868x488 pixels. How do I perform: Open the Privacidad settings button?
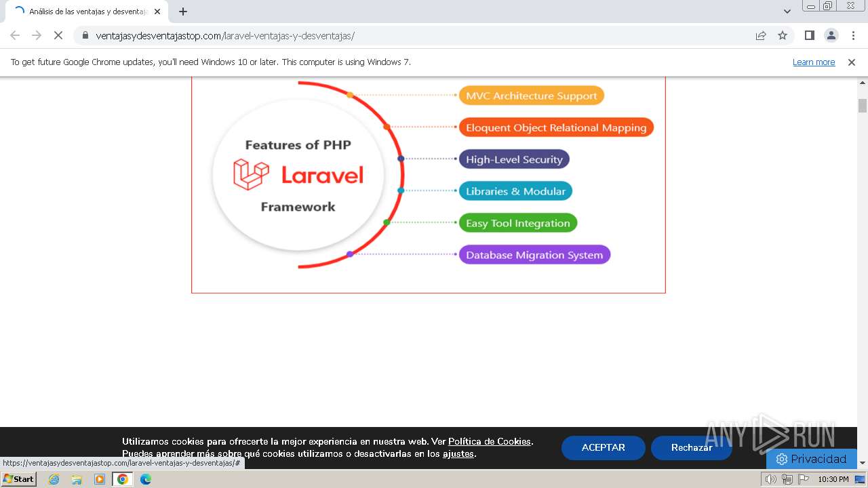click(812, 459)
